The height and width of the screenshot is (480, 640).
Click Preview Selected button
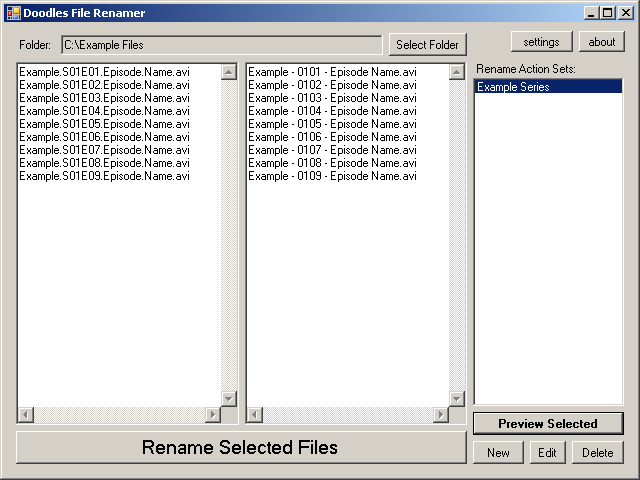(x=547, y=423)
